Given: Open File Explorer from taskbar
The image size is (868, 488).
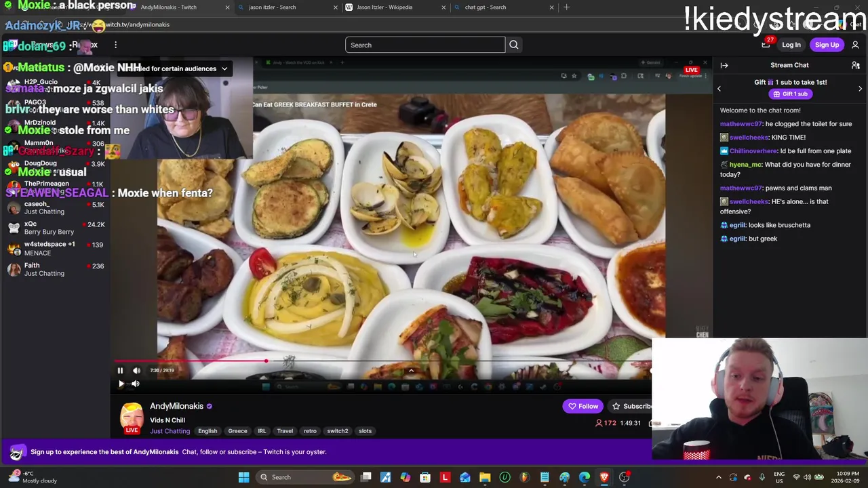Looking at the screenshot, I should click(x=485, y=477).
